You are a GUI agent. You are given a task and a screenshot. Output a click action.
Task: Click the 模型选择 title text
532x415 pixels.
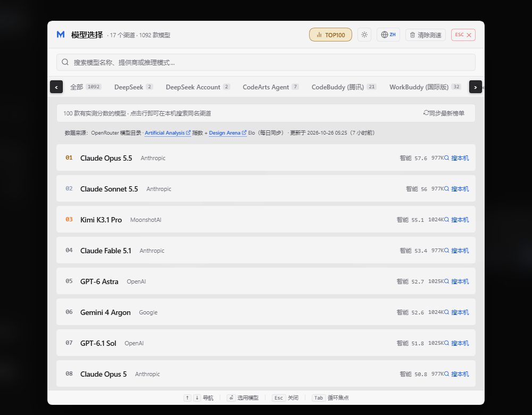[x=87, y=35]
